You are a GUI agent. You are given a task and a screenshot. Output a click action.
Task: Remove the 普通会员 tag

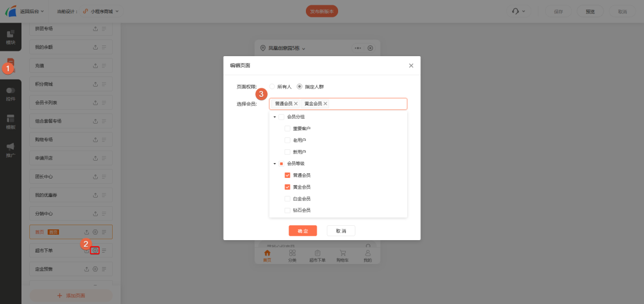point(296,104)
